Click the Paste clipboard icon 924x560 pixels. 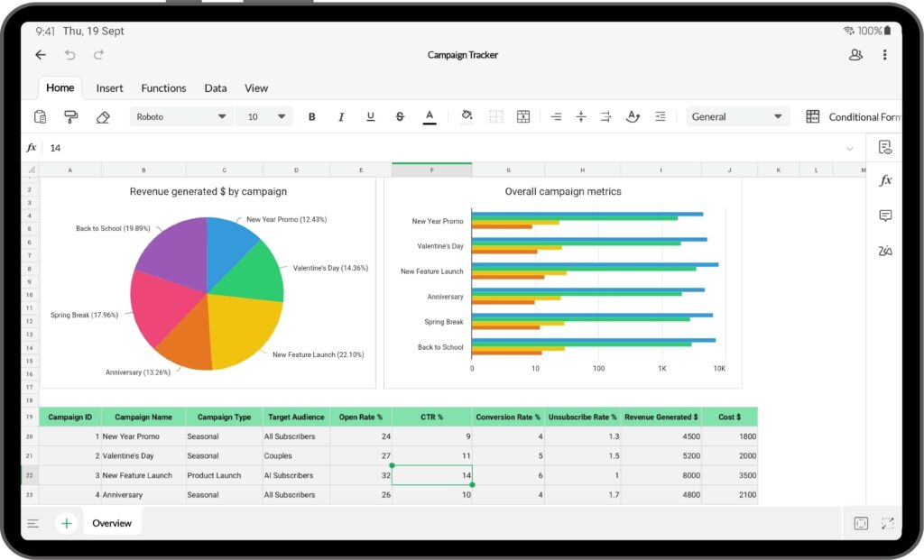pos(40,116)
